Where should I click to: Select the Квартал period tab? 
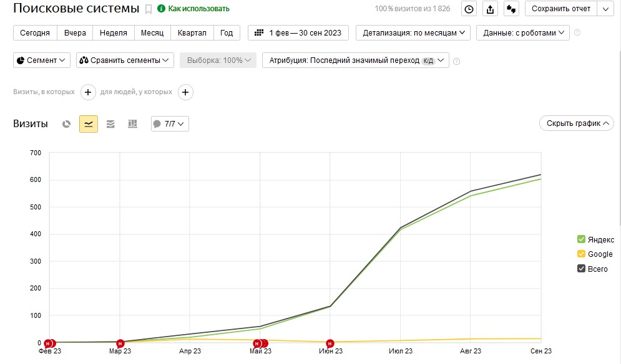[x=192, y=33]
